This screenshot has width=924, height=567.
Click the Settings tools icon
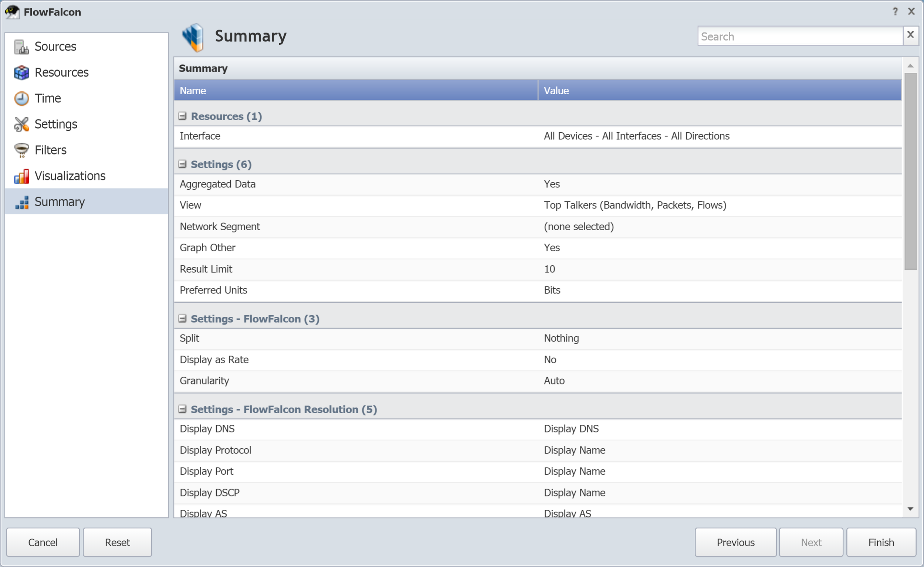pos(21,125)
